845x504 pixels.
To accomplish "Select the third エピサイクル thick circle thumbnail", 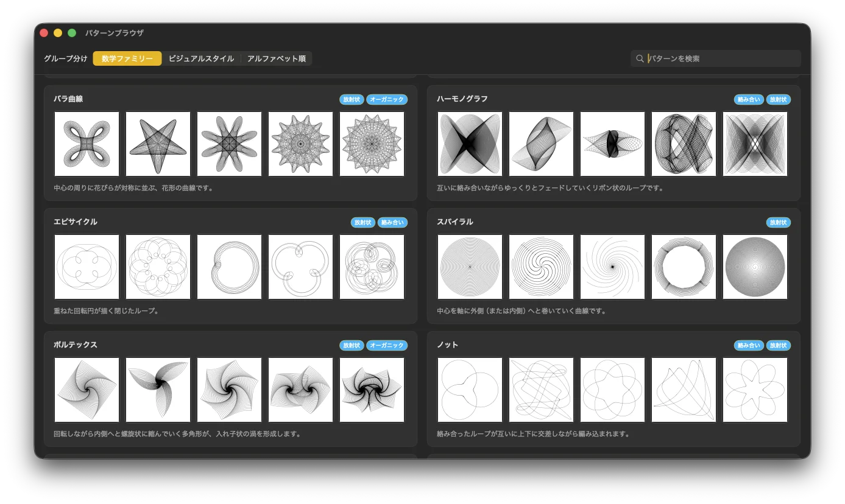I will click(x=229, y=267).
